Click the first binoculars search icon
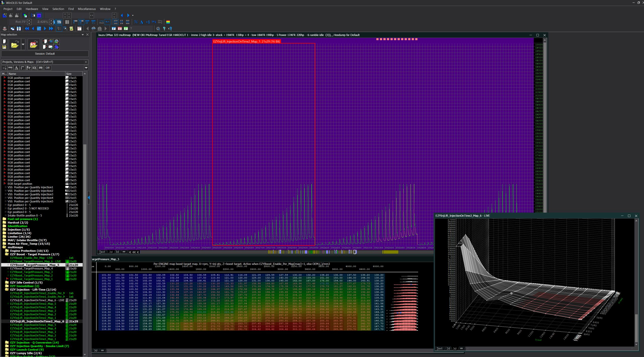The height and width of the screenshot is (357, 644). pos(94,29)
